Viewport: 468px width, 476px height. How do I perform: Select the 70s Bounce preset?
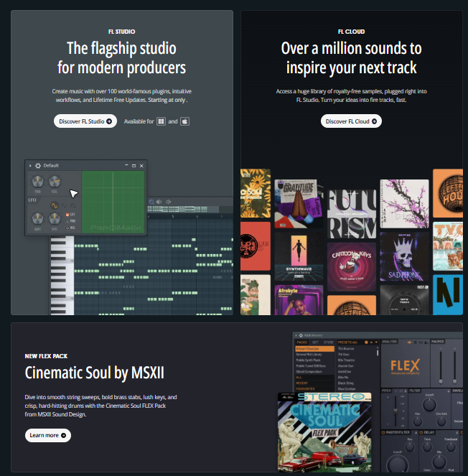coord(346,349)
